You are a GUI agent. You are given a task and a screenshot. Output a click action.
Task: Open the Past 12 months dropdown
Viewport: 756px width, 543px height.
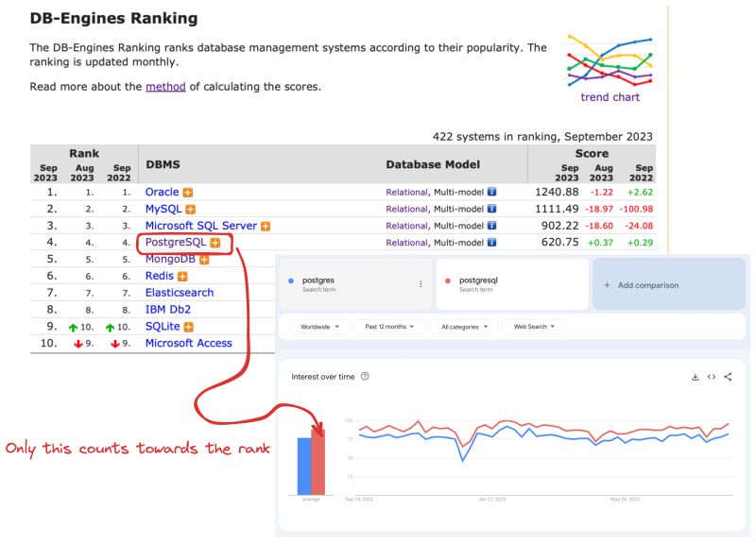pos(389,327)
